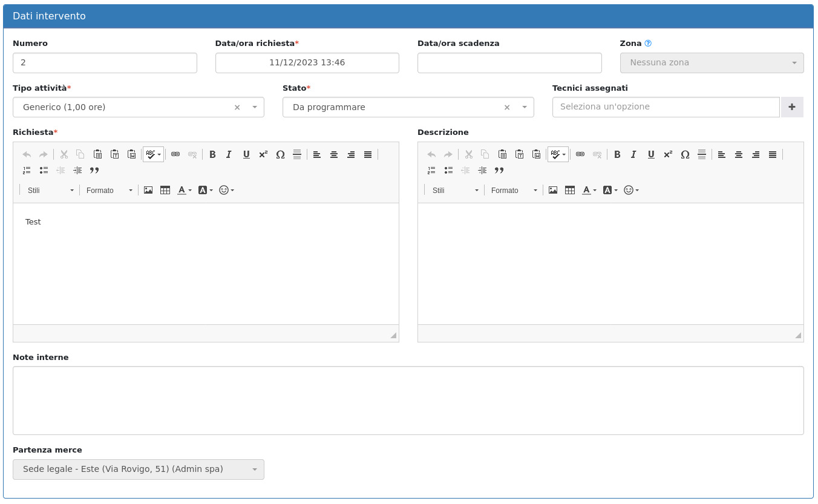Open text color picker in the Richiesta editor

184,190
